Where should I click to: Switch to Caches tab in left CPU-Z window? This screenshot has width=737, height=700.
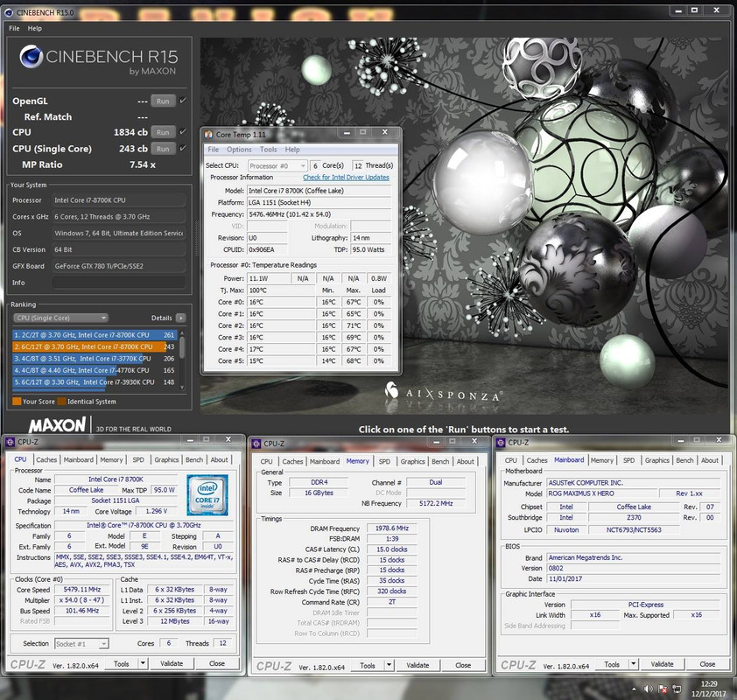click(46, 460)
